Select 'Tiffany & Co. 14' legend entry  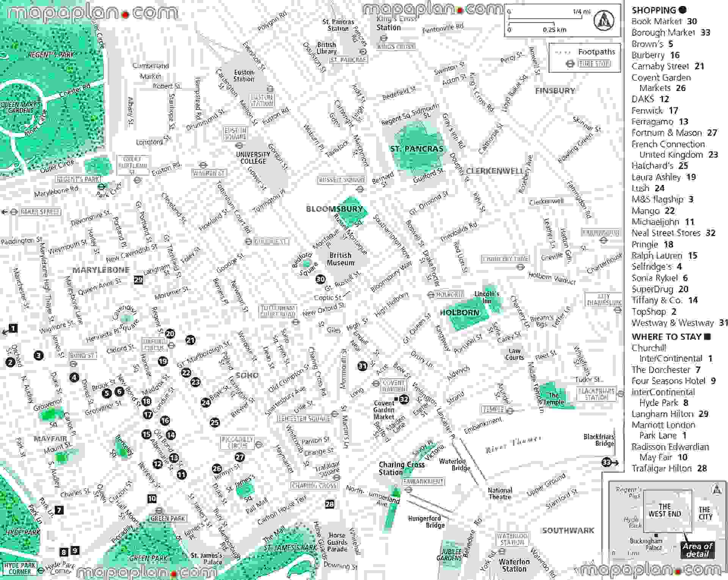tap(664, 300)
